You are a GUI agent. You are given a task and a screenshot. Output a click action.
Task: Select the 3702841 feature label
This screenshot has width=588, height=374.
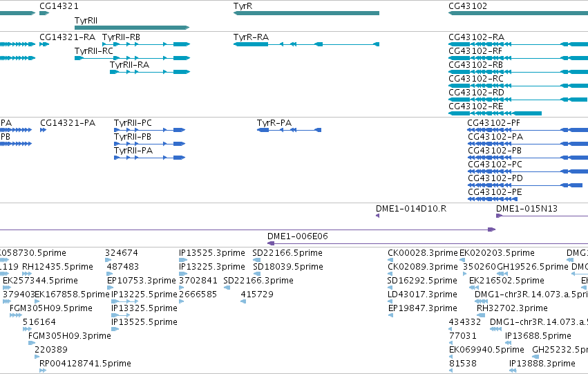198,281
